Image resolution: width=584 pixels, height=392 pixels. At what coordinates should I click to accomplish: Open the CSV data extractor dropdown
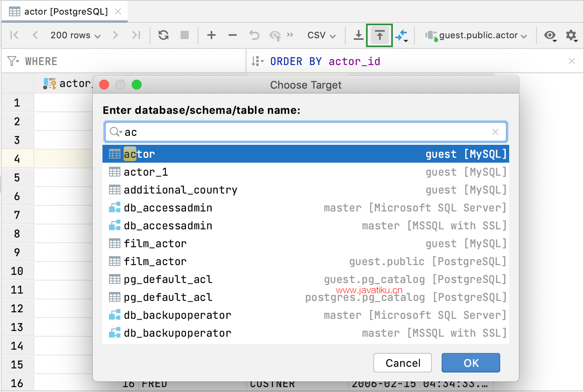click(322, 35)
